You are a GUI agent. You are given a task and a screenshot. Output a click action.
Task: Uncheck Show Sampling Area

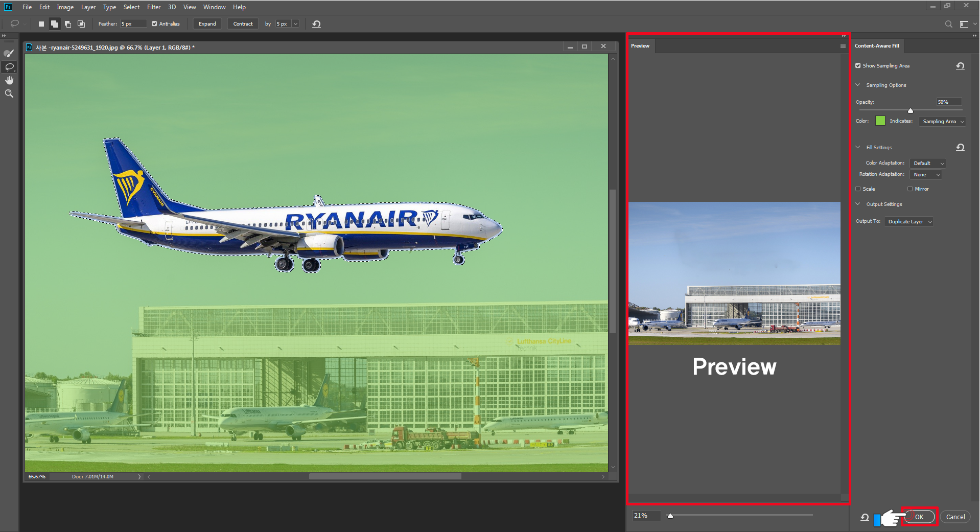[x=858, y=65]
